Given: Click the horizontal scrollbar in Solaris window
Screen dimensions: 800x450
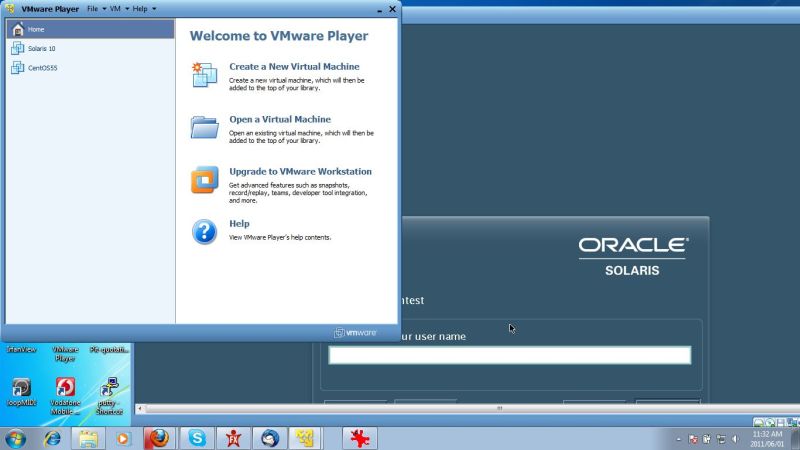Looking at the screenshot, I should (499, 408).
